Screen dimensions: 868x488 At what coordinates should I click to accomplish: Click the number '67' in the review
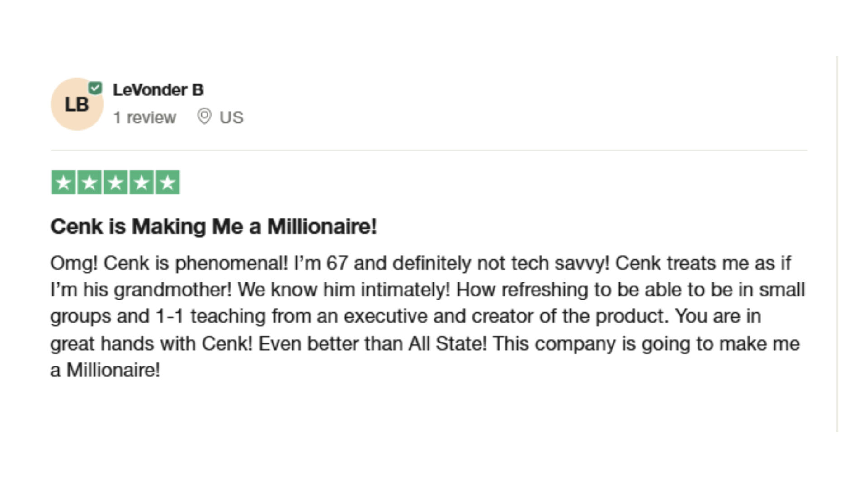coord(337,263)
